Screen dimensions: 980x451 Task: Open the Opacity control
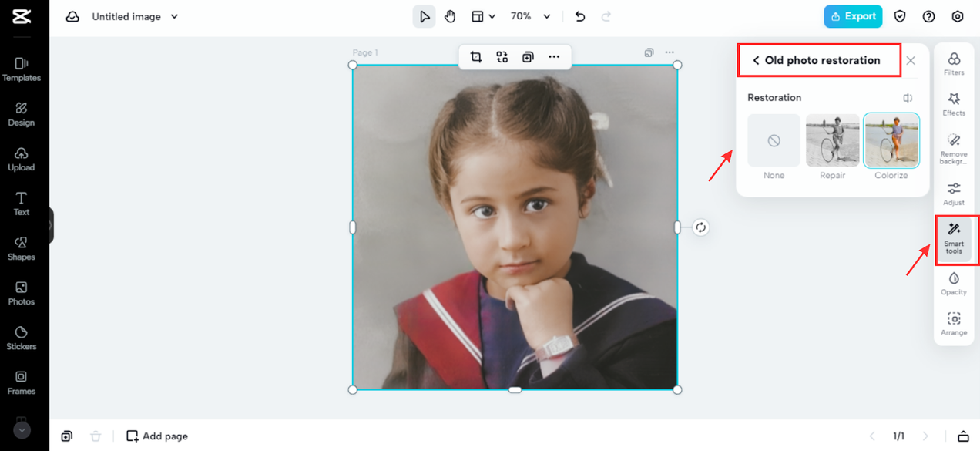click(x=954, y=283)
